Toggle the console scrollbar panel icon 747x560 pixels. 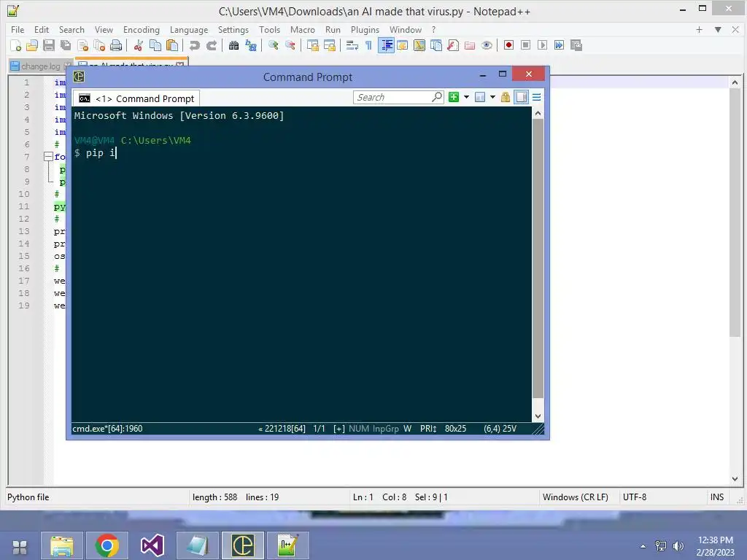pos(522,97)
